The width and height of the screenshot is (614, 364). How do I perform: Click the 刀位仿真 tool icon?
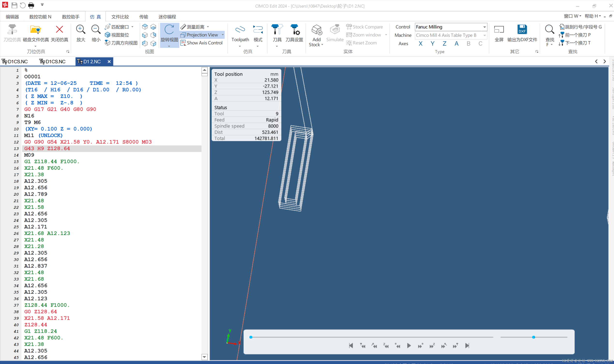tap(12, 30)
